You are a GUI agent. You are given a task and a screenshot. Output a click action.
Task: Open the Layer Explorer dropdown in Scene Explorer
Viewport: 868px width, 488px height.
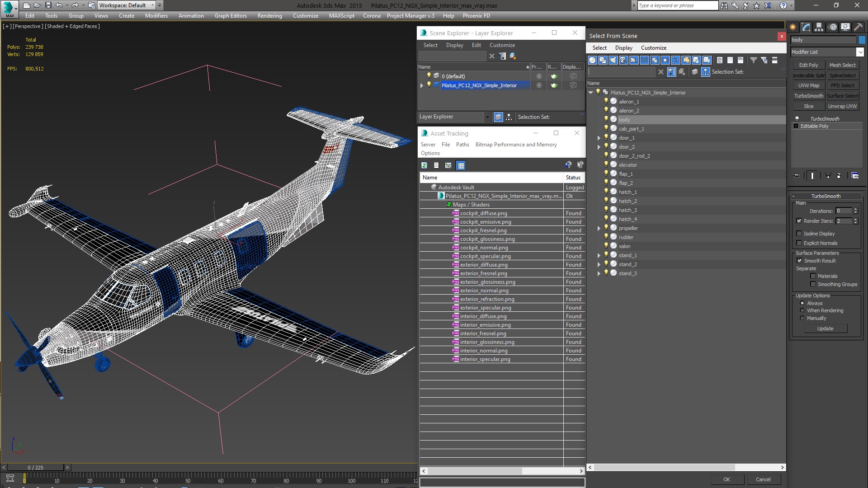(x=487, y=117)
